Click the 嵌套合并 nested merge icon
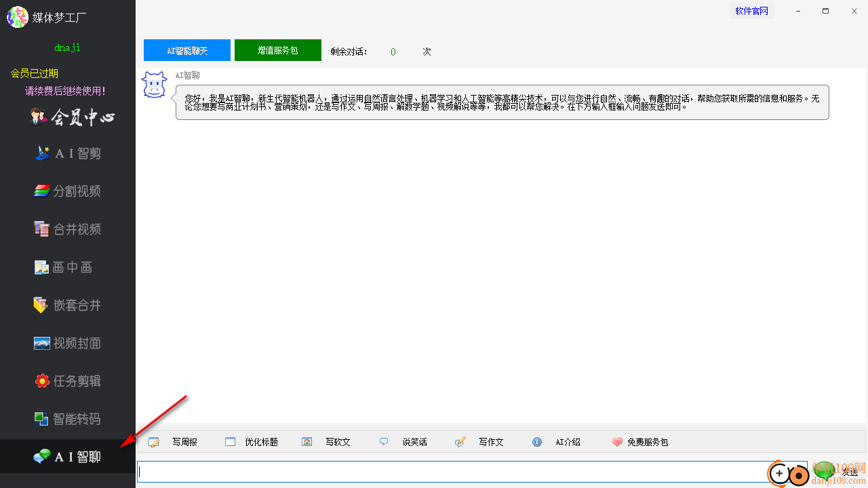868x488 pixels. tap(42, 305)
